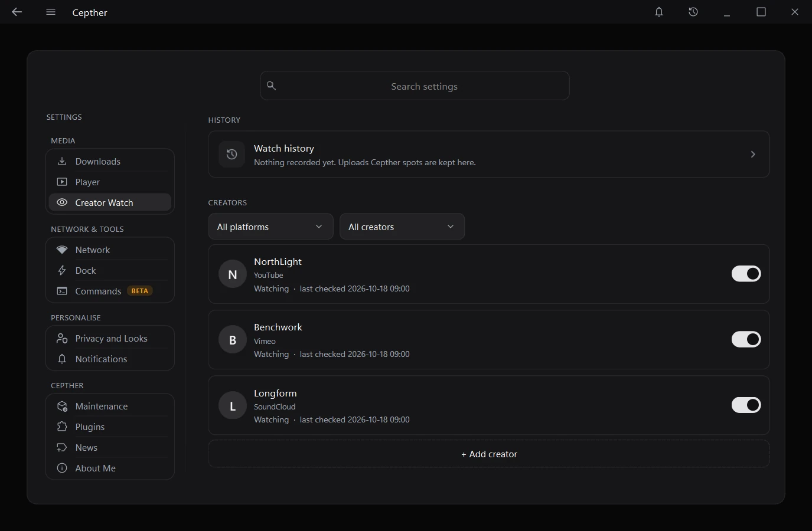Click the SoundCloud platform label
This screenshot has height=531, width=812.
[x=275, y=407]
